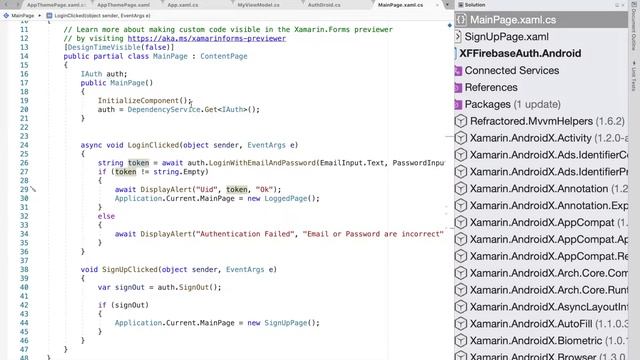
Task: Navigate forward with the right arrow button
Action: (x=18, y=5)
